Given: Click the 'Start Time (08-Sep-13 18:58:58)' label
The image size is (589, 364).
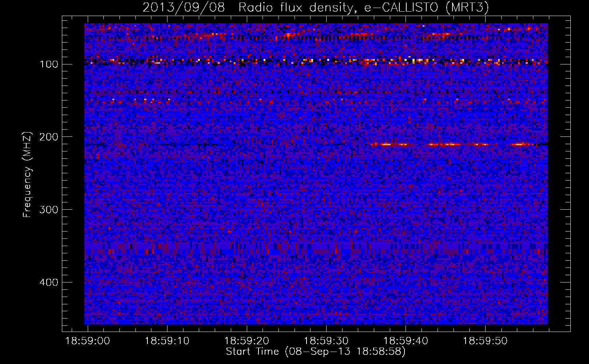Looking at the screenshot, I should click(316, 351).
